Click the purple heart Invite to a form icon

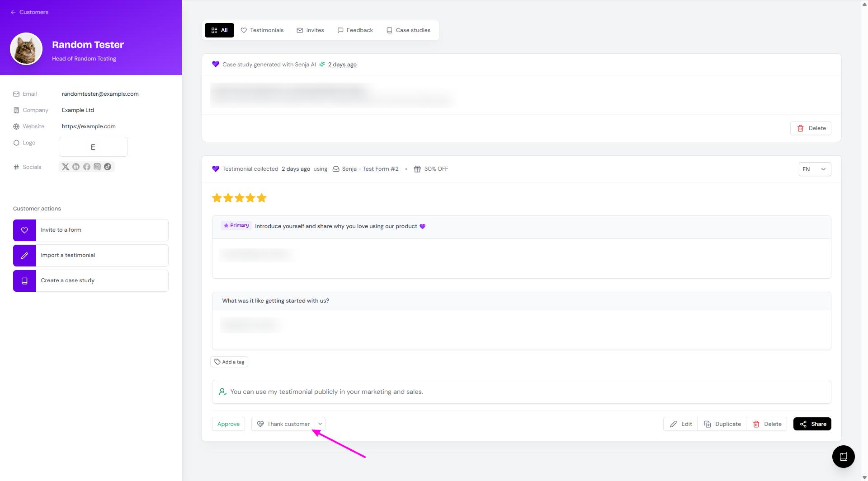(x=24, y=230)
